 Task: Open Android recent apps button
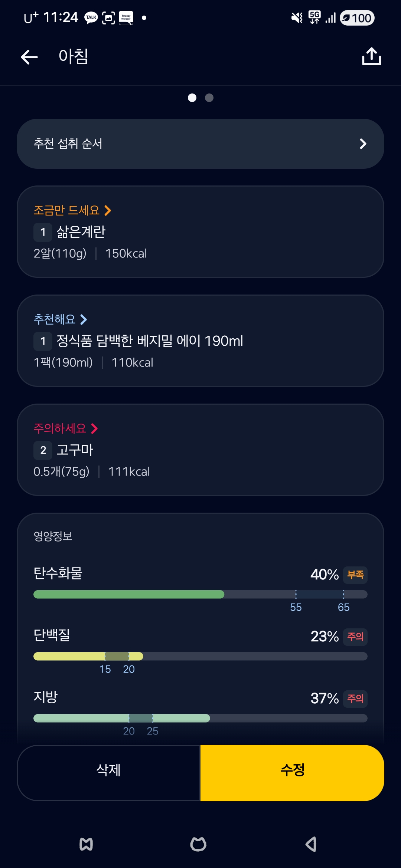click(86, 845)
